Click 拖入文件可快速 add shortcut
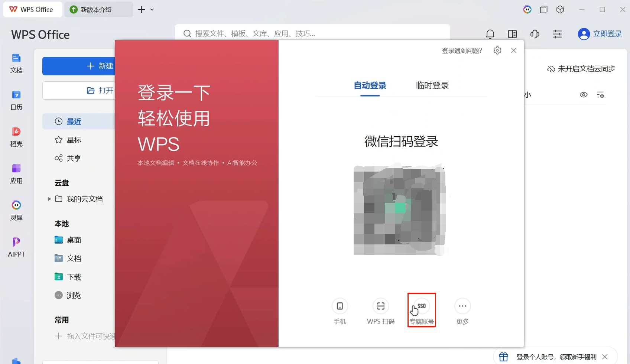The image size is (630, 364). coord(85,336)
